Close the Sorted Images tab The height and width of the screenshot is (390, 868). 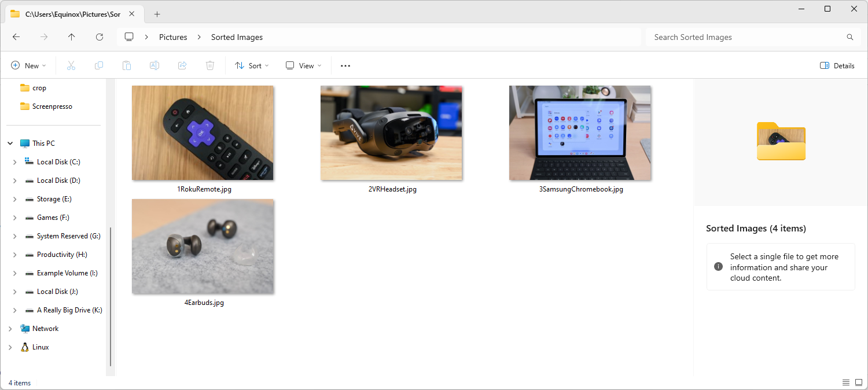[132, 14]
